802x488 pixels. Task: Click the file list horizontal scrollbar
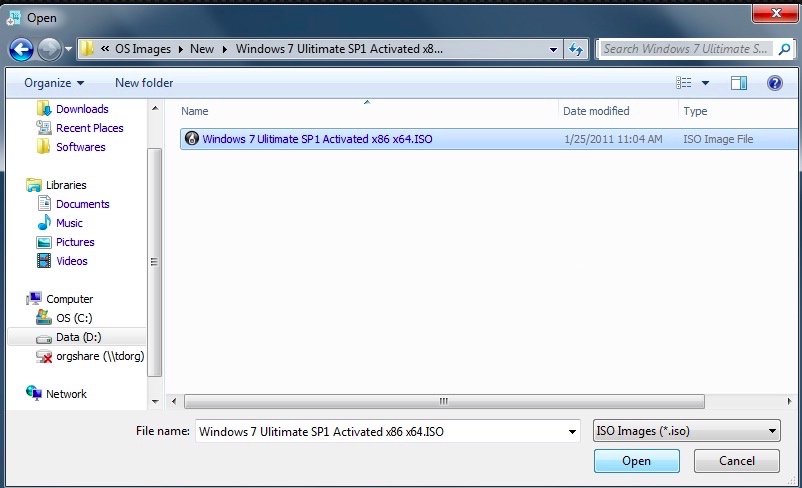pyautogui.click(x=444, y=402)
